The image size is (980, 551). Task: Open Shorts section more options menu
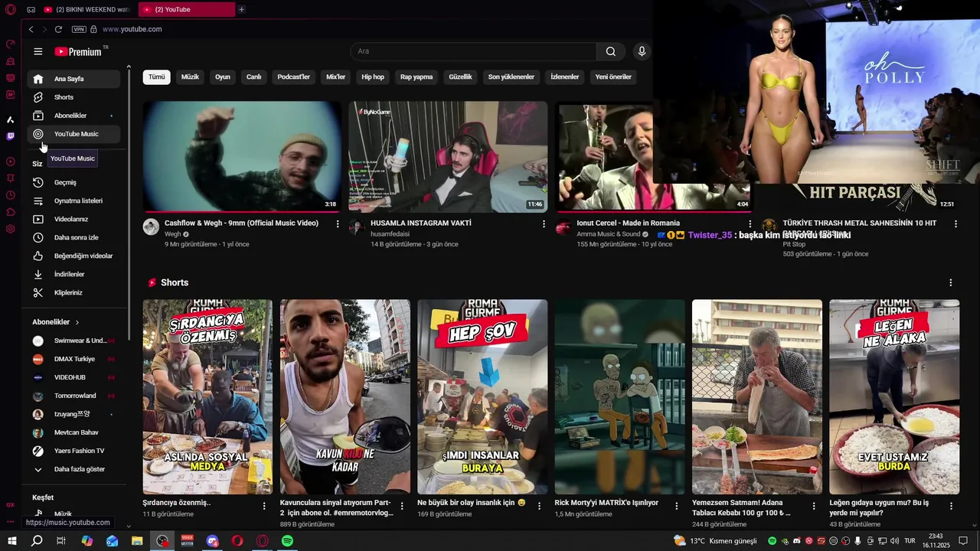click(951, 282)
